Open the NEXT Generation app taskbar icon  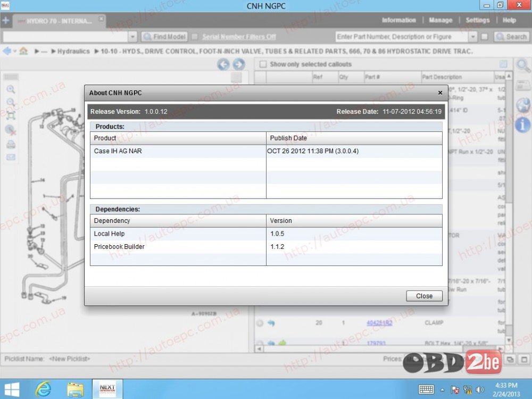[107, 389]
